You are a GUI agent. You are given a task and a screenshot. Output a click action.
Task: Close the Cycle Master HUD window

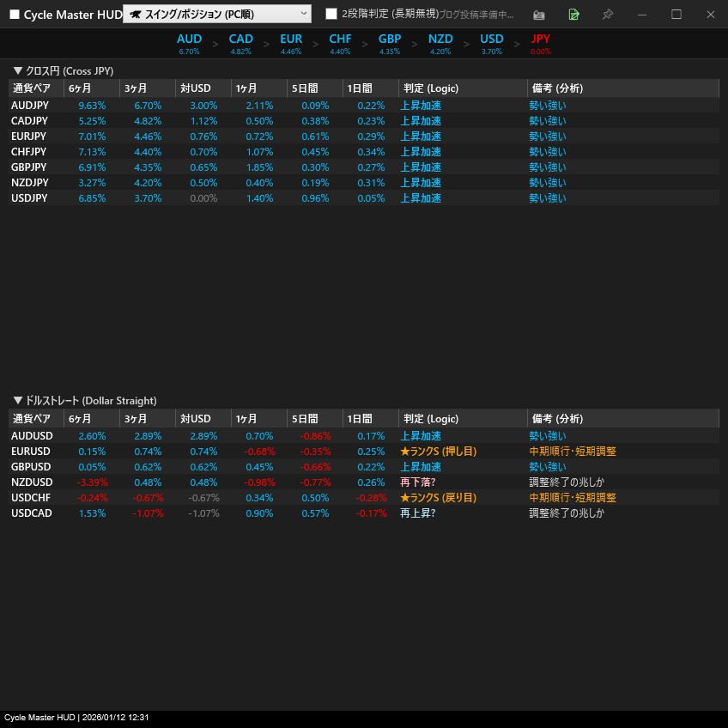click(x=710, y=15)
